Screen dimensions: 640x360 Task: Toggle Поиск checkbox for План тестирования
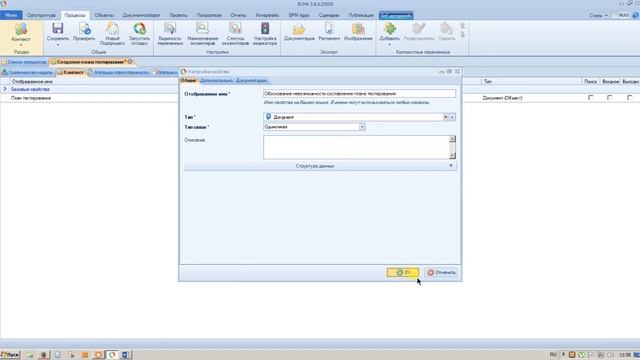591,98
